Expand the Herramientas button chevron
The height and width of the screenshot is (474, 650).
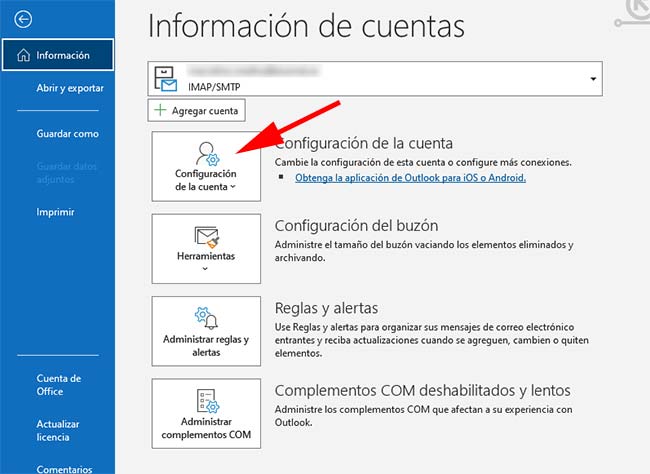pos(205,269)
